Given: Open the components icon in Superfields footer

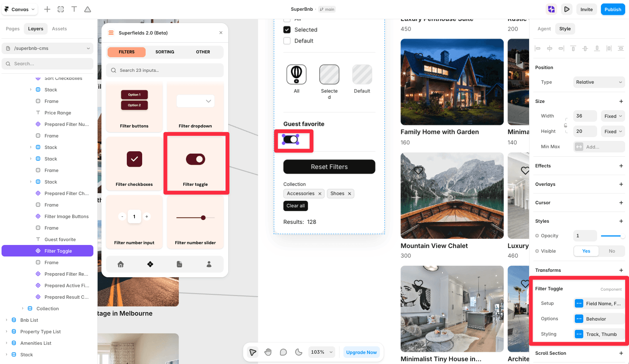Looking at the screenshot, I should click(x=150, y=264).
